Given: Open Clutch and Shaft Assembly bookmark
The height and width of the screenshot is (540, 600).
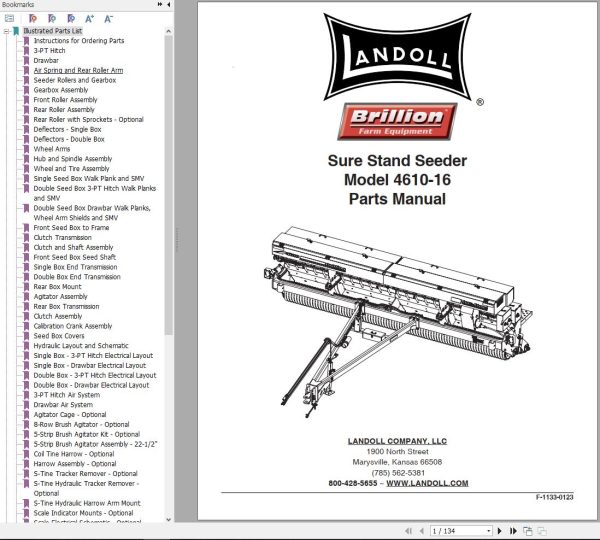Looking at the screenshot, I should coord(73,248).
